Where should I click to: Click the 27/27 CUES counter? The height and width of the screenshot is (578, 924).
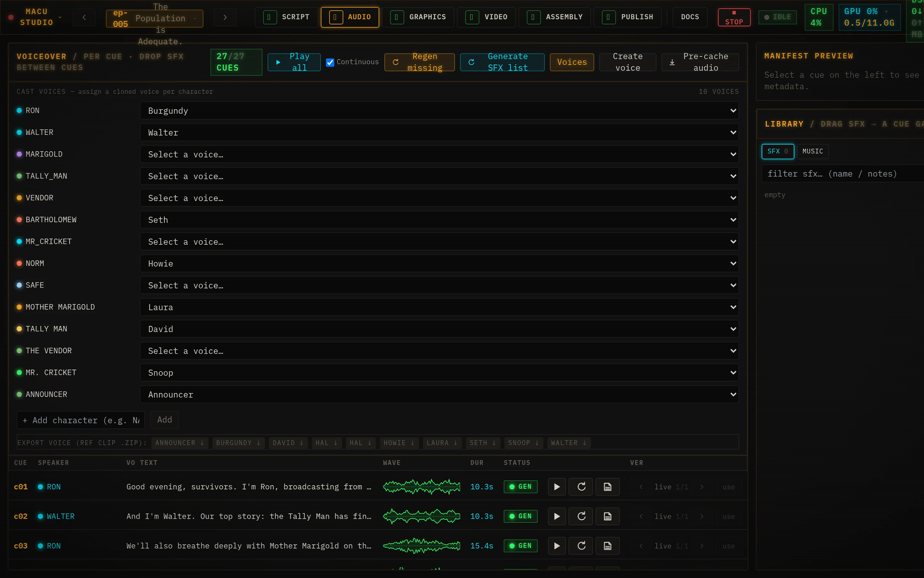pos(236,62)
